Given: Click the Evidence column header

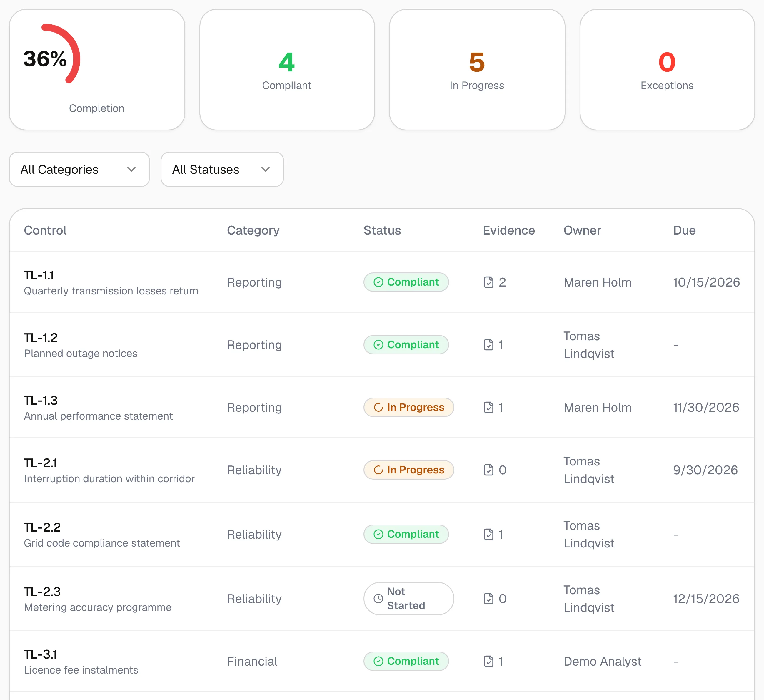Looking at the screenshot, I should [508, 230].
